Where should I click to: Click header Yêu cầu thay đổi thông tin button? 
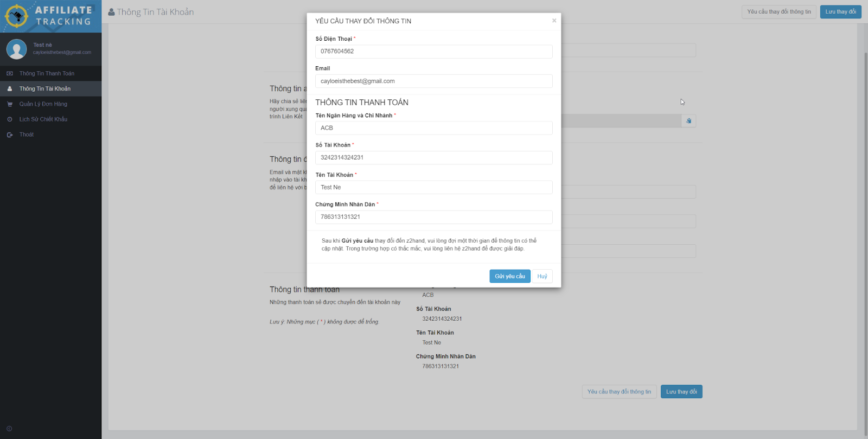point(779,12)
